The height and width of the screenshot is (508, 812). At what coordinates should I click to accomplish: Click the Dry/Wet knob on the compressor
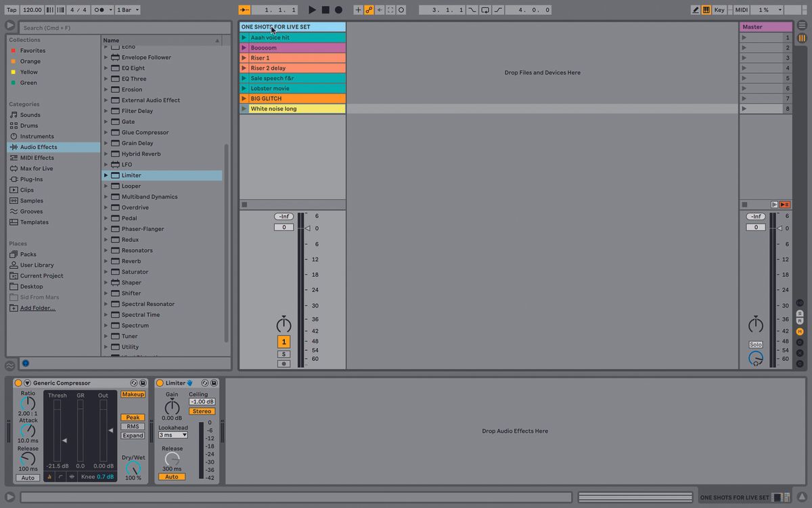point(133,467)
